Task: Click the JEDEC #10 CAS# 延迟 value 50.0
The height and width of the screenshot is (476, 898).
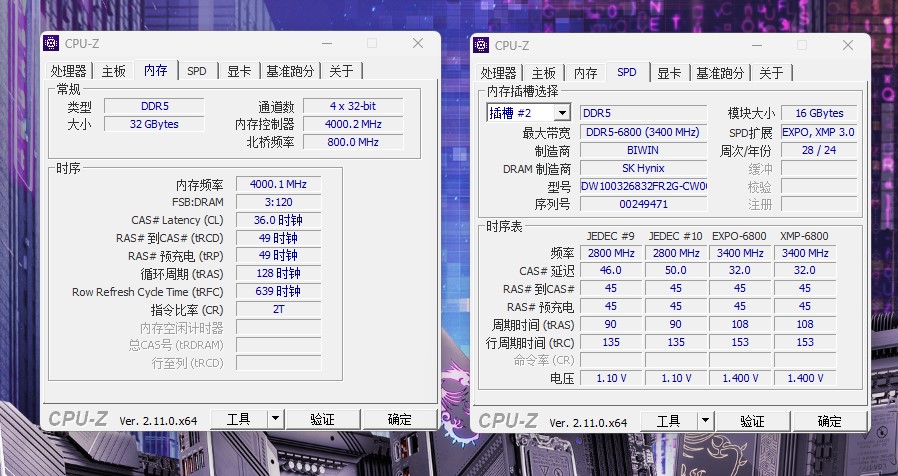Action: tap(676, 270)
